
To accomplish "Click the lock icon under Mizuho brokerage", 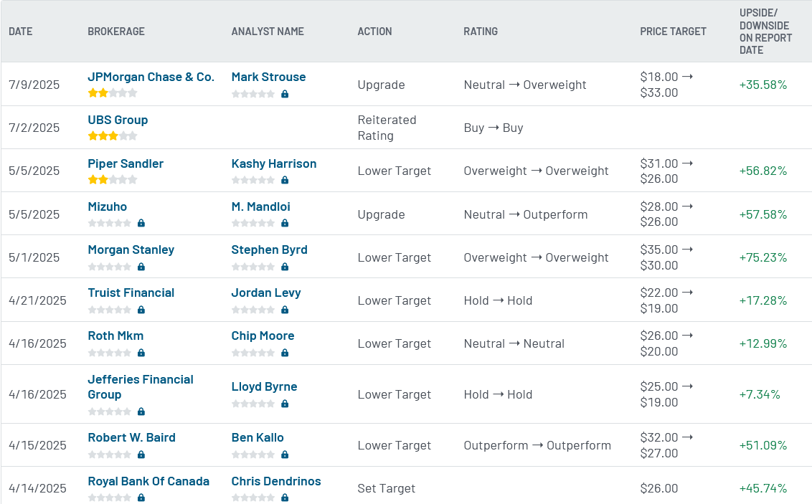I will [141, 223].
